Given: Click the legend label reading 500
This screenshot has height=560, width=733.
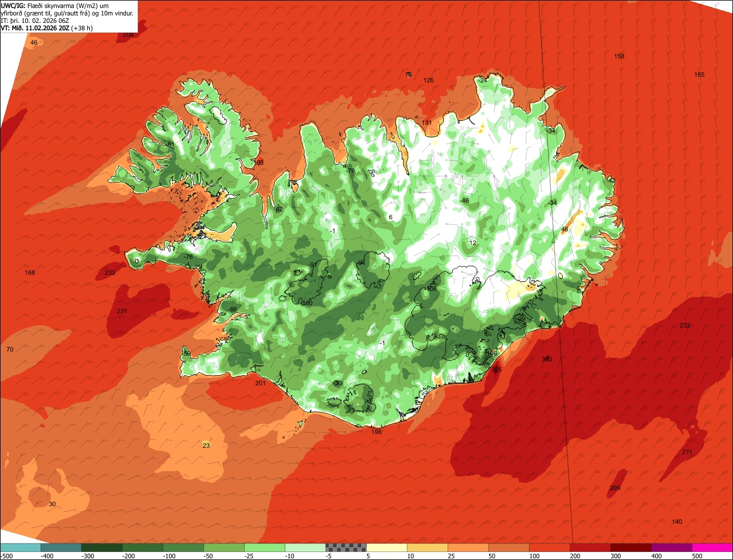Looking at the screenshot, I should click(697, 555).
